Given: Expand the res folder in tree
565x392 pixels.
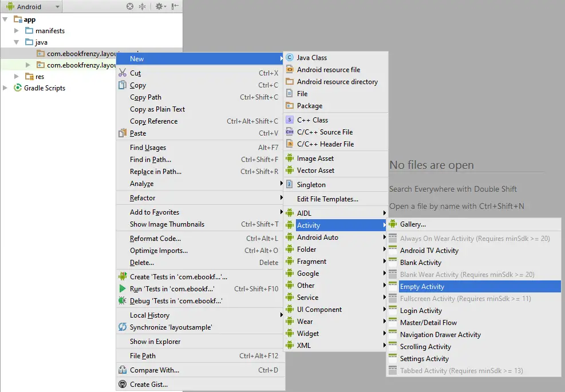Looking at the screenshot, I should [x=17, y=77].
